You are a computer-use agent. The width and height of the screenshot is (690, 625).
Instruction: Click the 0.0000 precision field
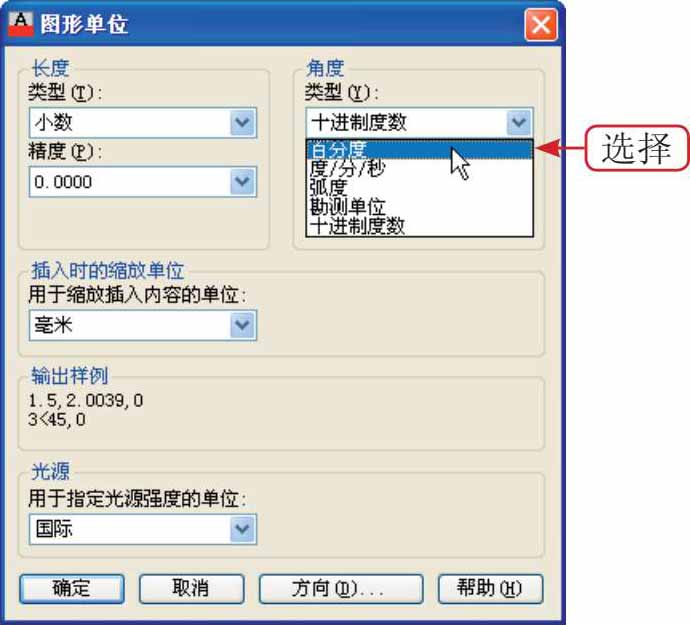coord(143,181)
